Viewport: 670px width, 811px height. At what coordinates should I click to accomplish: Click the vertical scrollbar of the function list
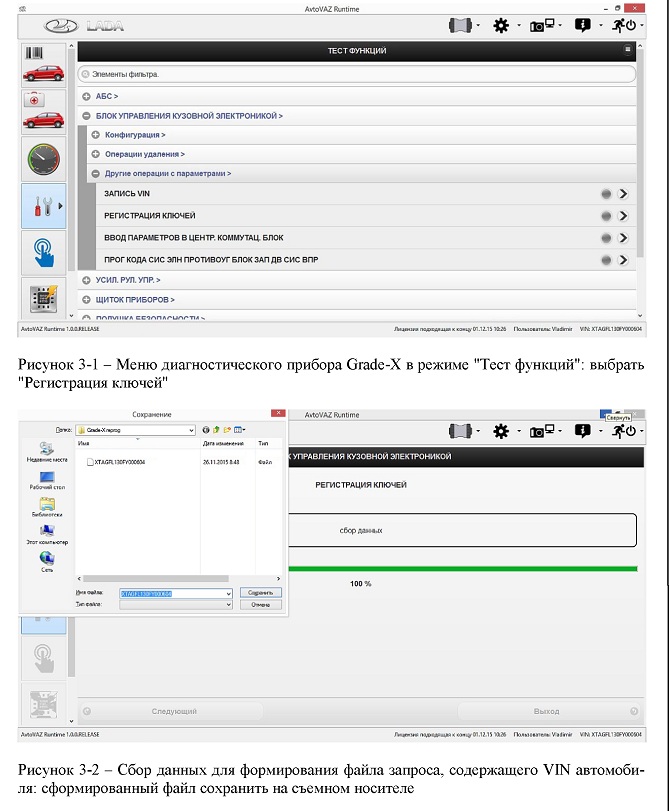(640, 181)
